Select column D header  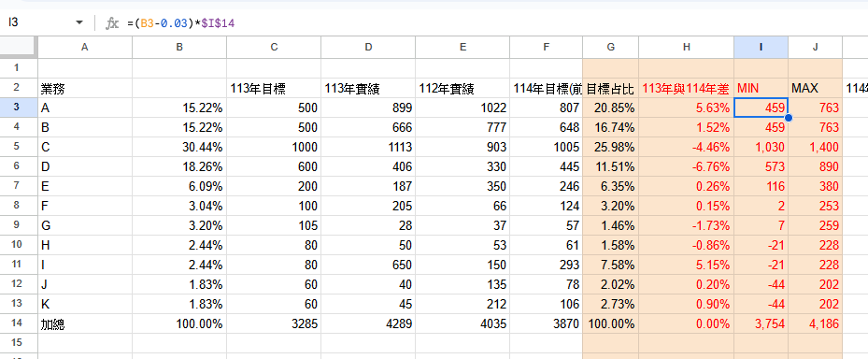click(369, 48)
